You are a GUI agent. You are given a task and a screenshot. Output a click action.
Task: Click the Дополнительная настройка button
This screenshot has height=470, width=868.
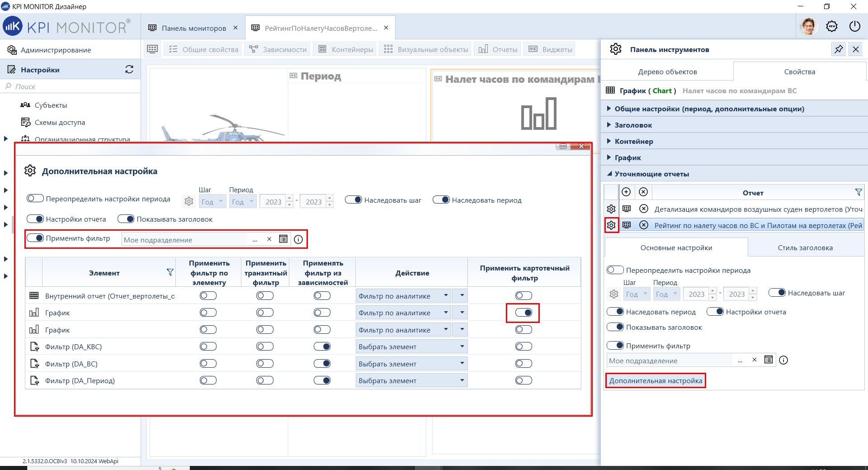coord(656,380)
